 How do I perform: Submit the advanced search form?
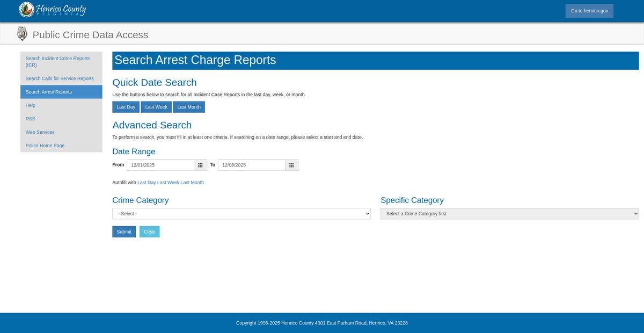(123, 231)
